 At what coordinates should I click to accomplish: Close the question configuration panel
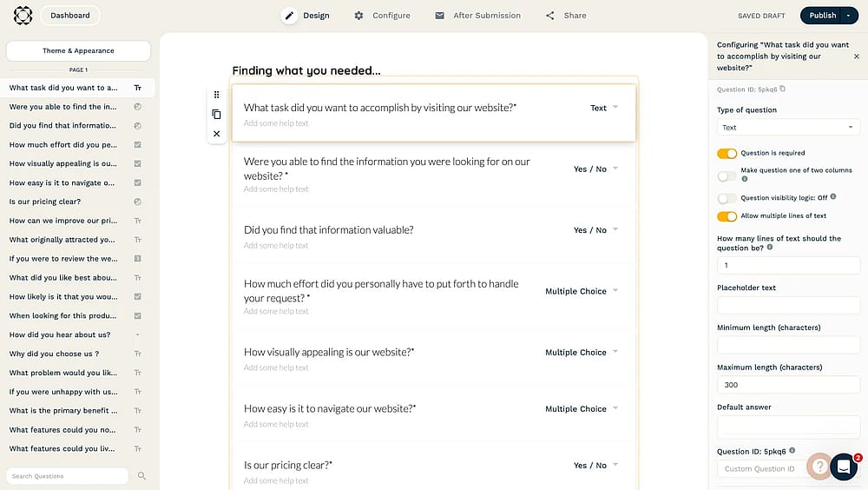tap(857, 56)
